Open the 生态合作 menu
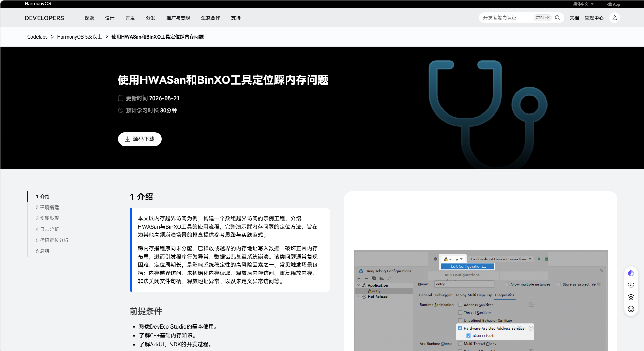This screenshot has width=644, height=351. (211, 18)
